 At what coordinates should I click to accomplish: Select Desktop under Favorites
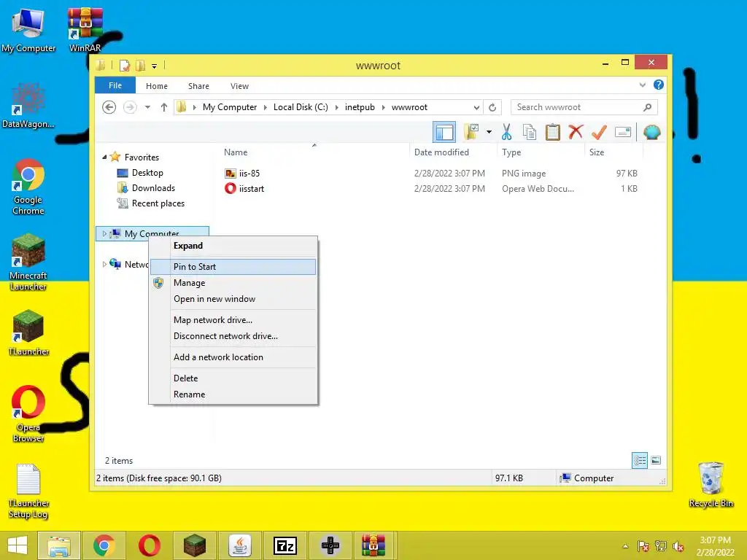(147, 173)
